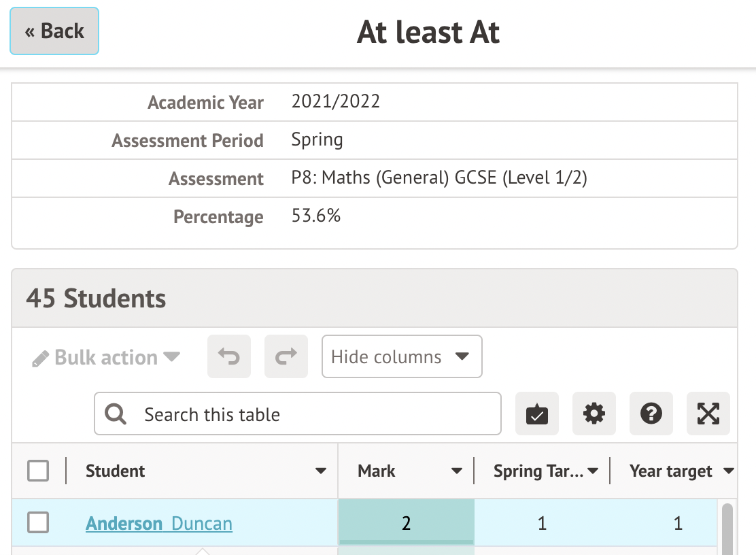
Task: Click the Bulk action pencil icon
Action: coord(41,358)
